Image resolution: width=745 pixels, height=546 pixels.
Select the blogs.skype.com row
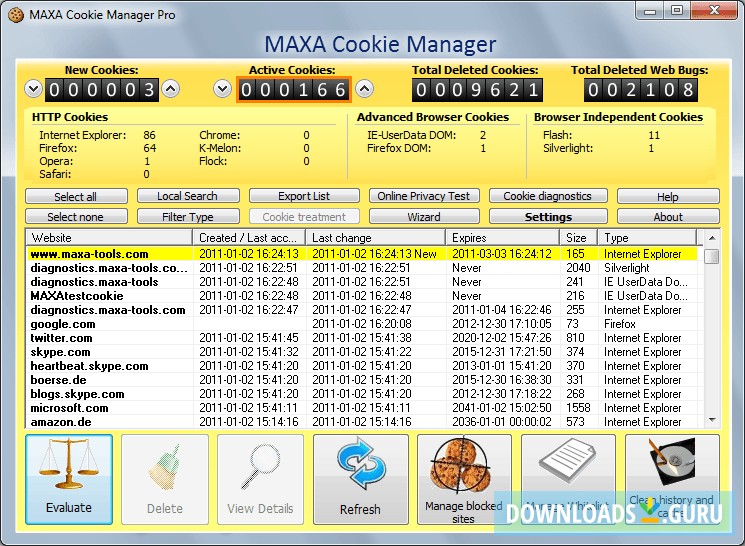coord(362,394)
